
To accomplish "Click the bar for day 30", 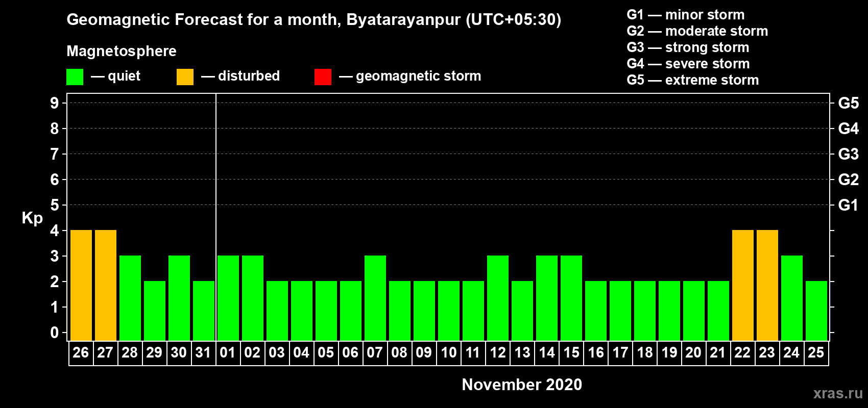I will [x=179, y=298].
